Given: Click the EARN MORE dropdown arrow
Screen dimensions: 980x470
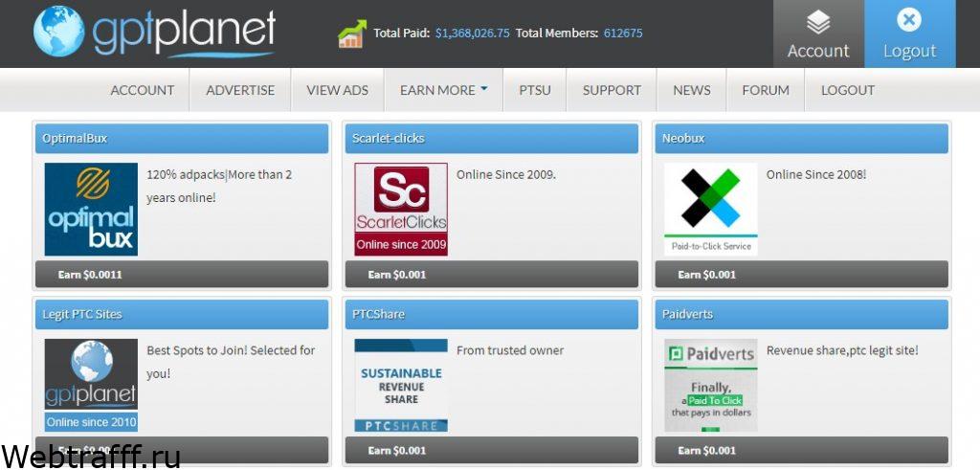Looking at the screenshot, I should [x=483, y=89].
